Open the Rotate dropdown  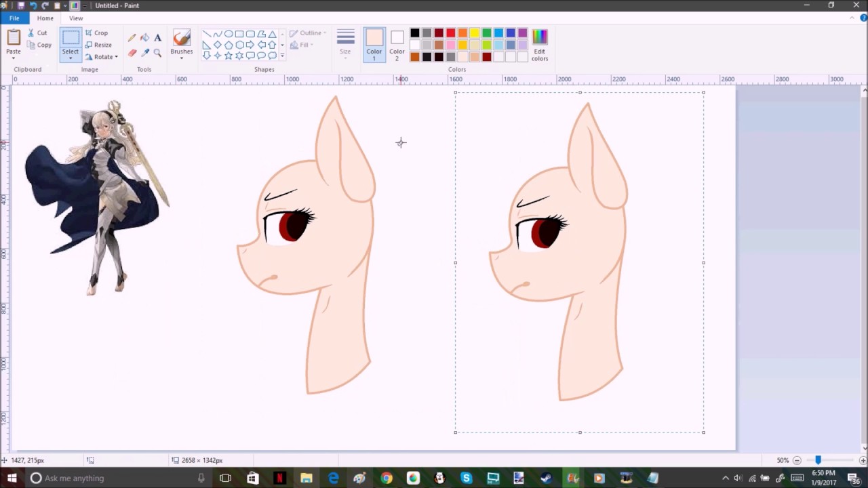coord(102,57)
